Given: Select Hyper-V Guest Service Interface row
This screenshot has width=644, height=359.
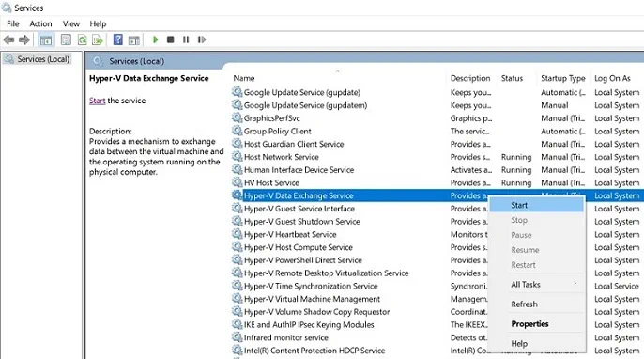Looking at the screenshot, I should [437, 209].
